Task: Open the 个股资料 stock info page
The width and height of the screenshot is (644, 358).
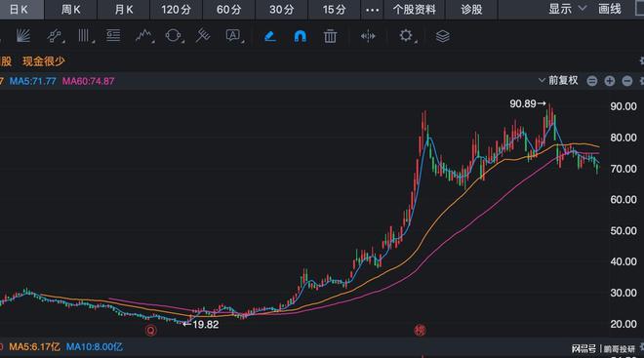Action: click(414, 10)
